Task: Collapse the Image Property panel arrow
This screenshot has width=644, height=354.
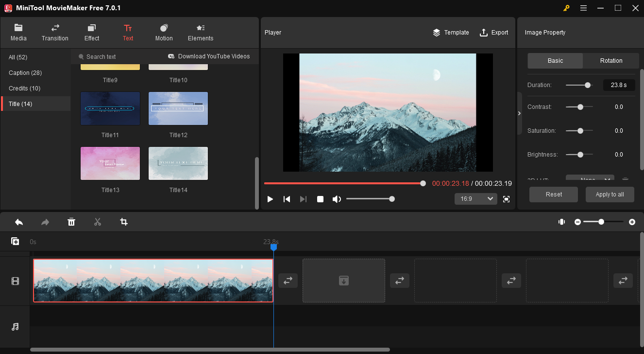Action: (x=519, y=113)
